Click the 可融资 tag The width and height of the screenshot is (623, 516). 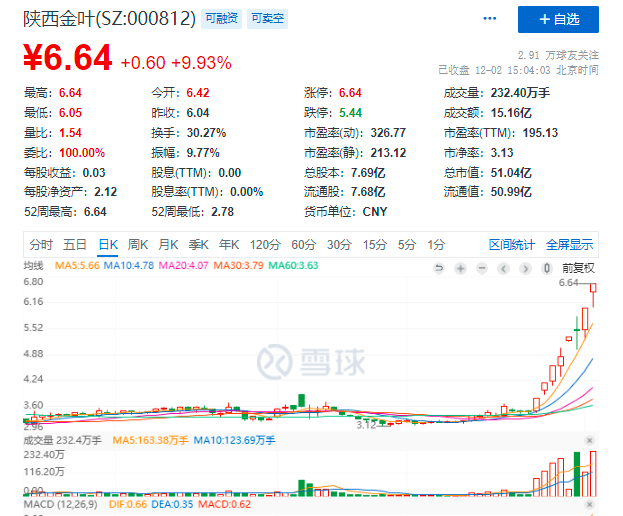[221, 18]
